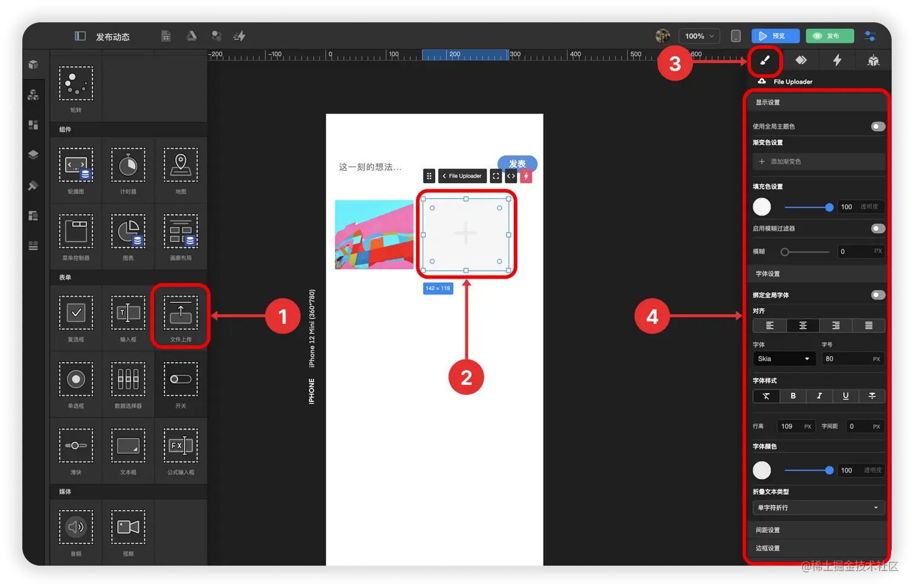Viewport: 914px width, 588px height.
Task: Set text alignment to center
Action: (803, 326)
